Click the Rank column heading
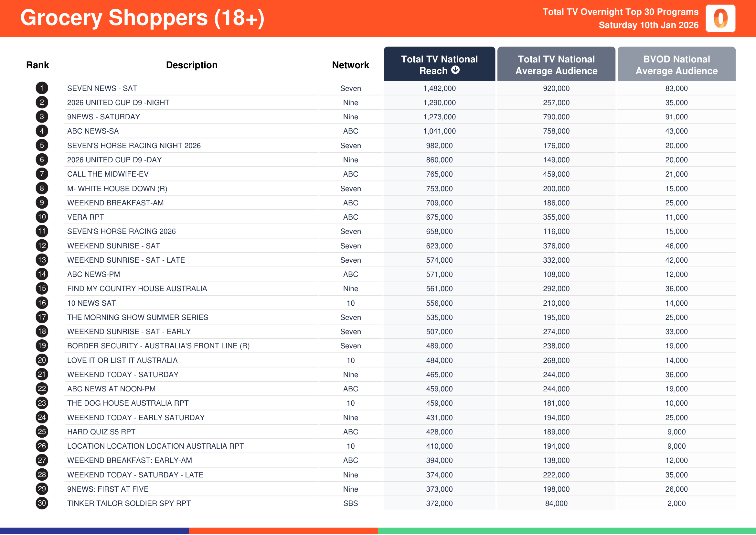This screenshot has height=535, width=756. coord(37,65)
